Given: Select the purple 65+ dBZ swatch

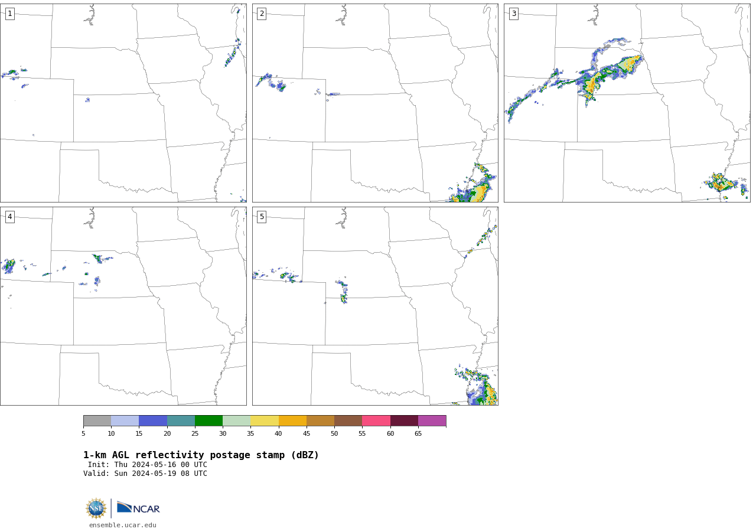Looking at the screenshot, I should point(432,421).
